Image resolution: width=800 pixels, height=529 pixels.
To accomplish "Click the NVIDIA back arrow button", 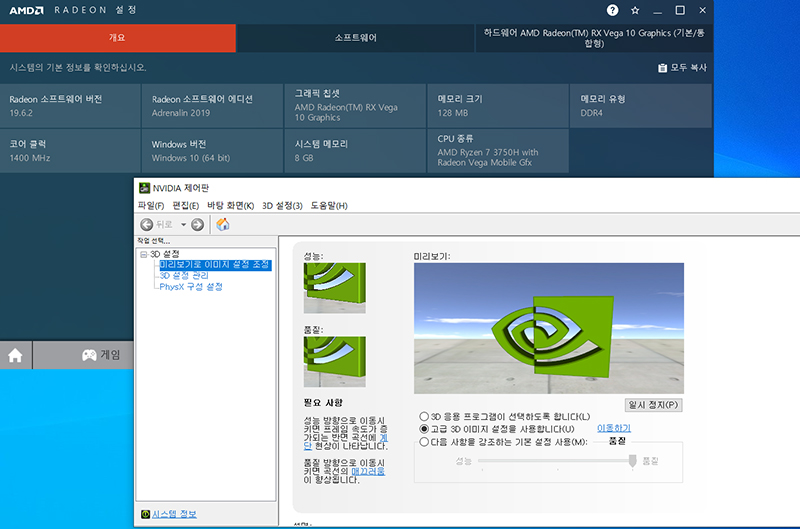I will [x=147, y=225].
